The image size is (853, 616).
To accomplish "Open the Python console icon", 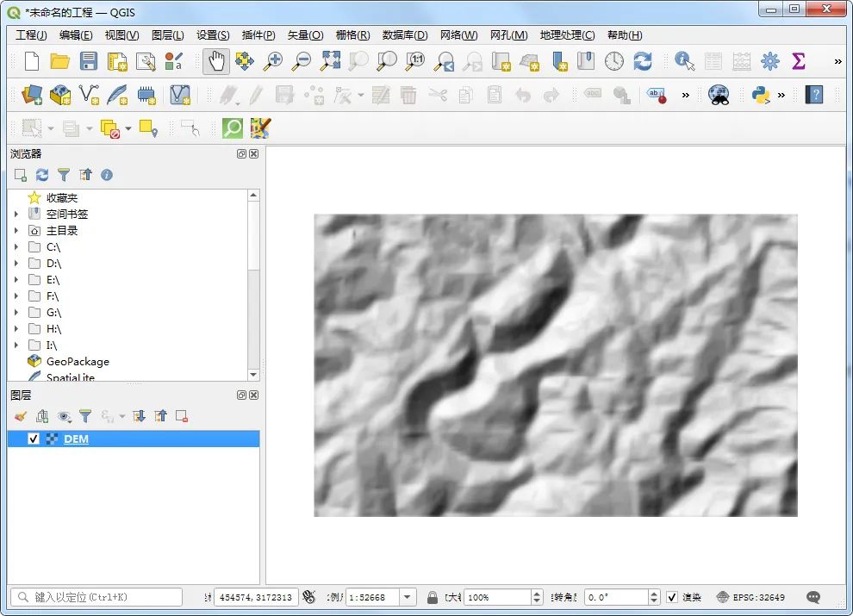I will click(761, 95).
